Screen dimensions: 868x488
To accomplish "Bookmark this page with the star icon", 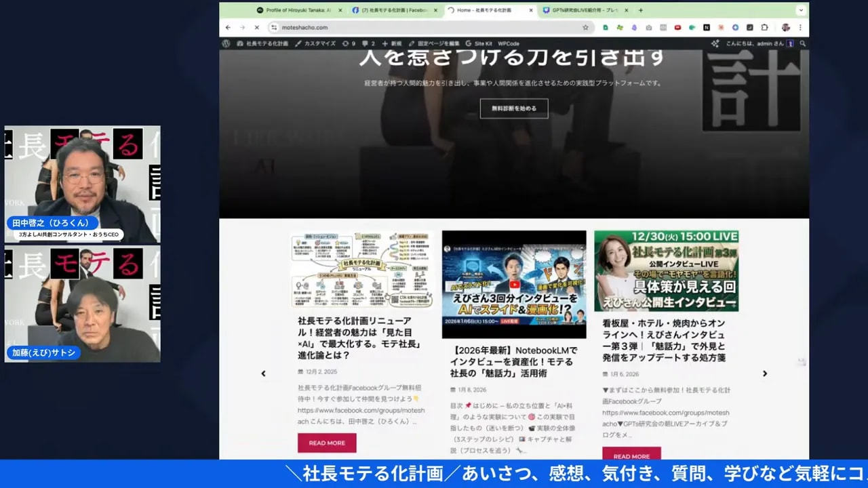I will 585,28.
